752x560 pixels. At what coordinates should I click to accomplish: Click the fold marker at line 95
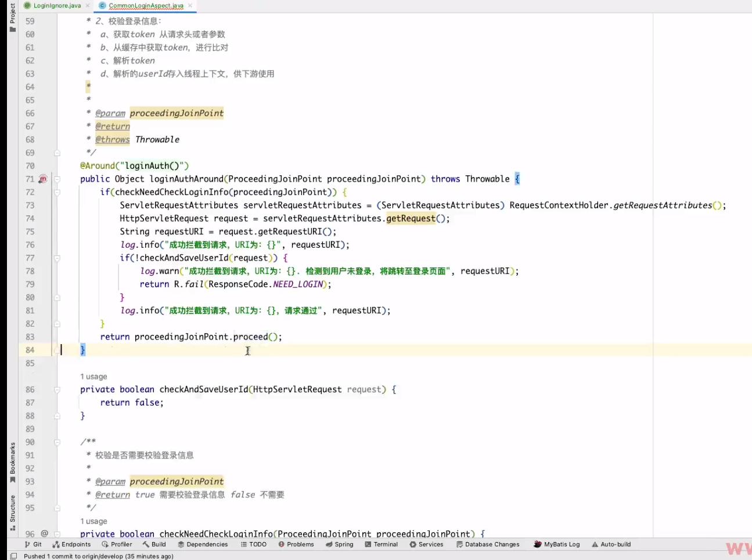point(57,508)
